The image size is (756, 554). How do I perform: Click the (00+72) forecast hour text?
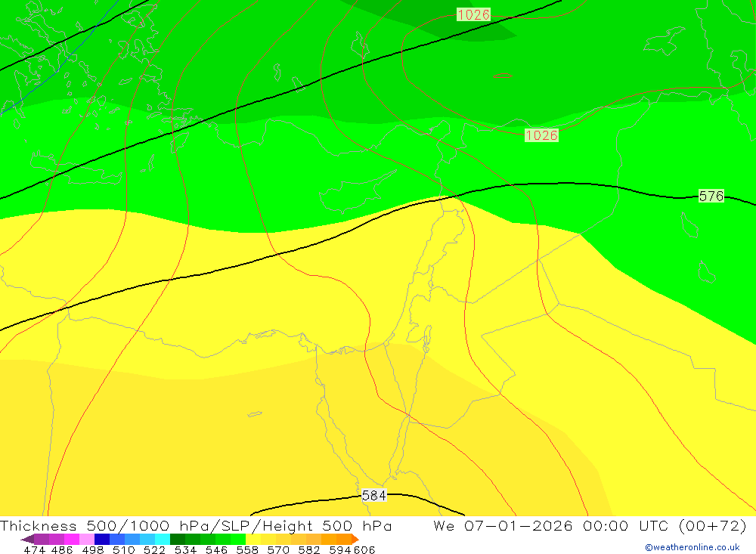713,525
